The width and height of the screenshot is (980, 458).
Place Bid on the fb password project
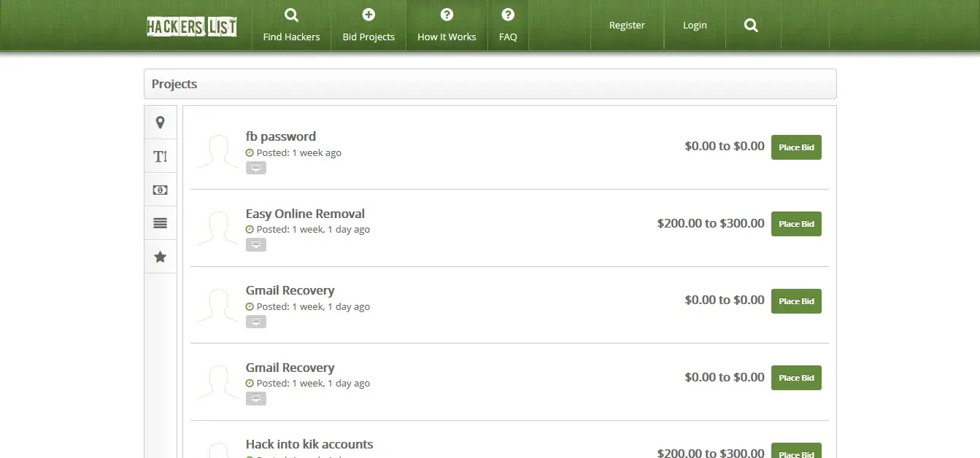796,147
